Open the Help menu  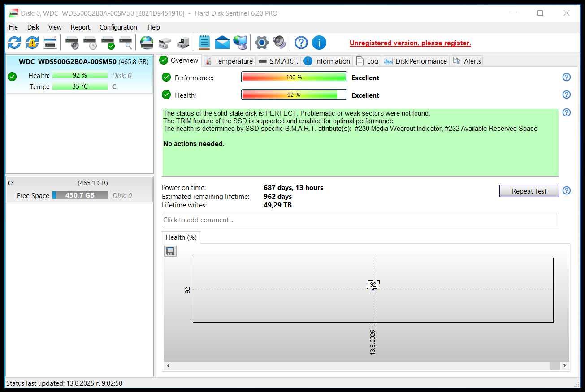(153, 27)
